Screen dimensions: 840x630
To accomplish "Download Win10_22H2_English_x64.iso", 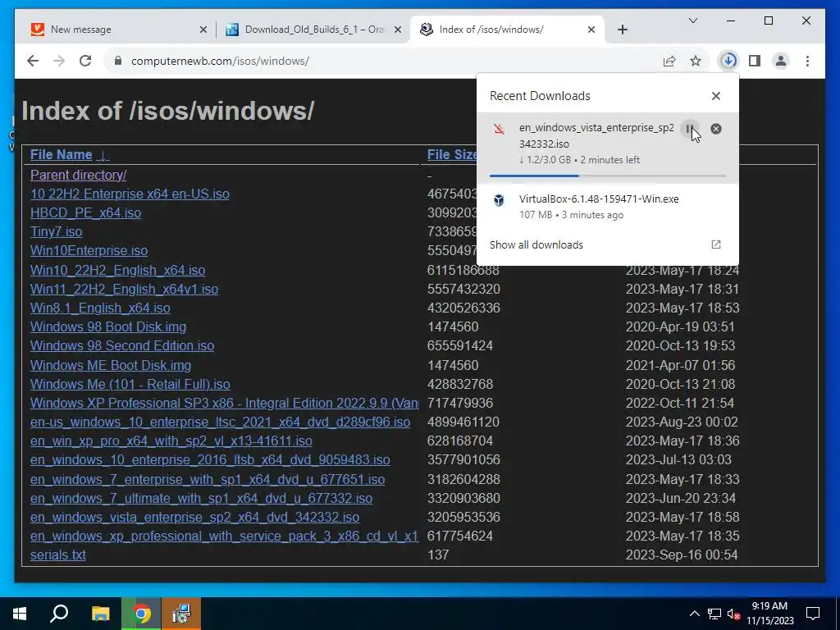I will pos(117,270).
